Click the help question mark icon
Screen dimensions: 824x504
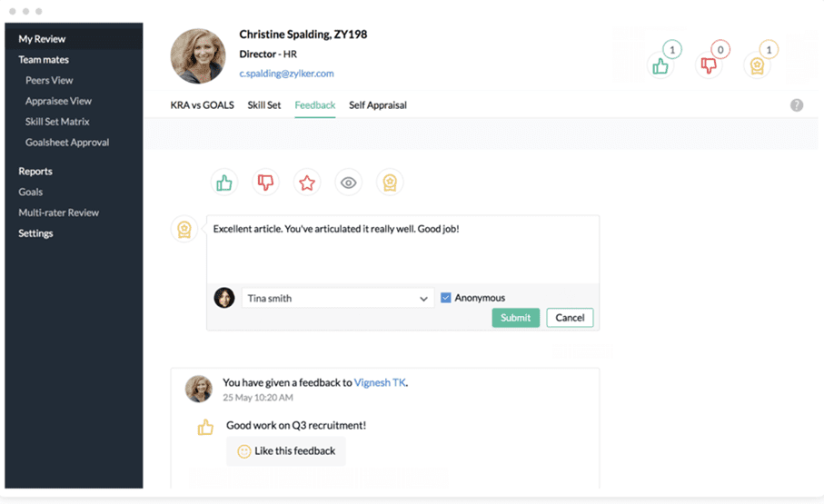click(x=797, y=105)
